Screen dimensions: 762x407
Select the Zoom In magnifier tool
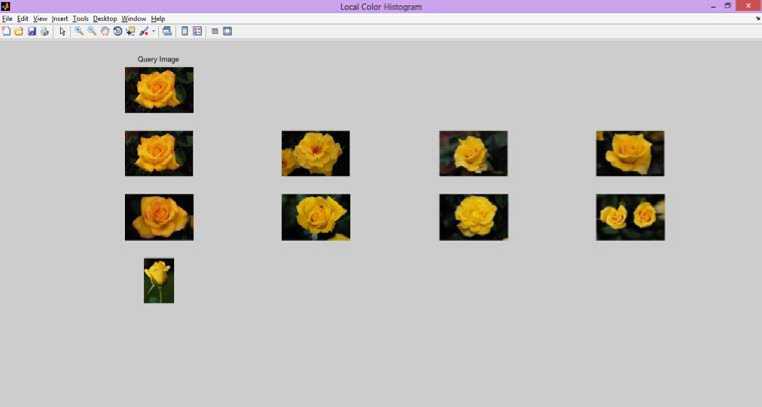[x=79, y=31]
